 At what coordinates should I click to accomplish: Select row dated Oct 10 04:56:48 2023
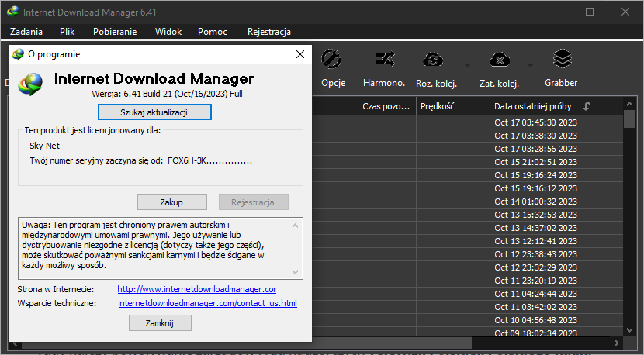tap(535, 319)
